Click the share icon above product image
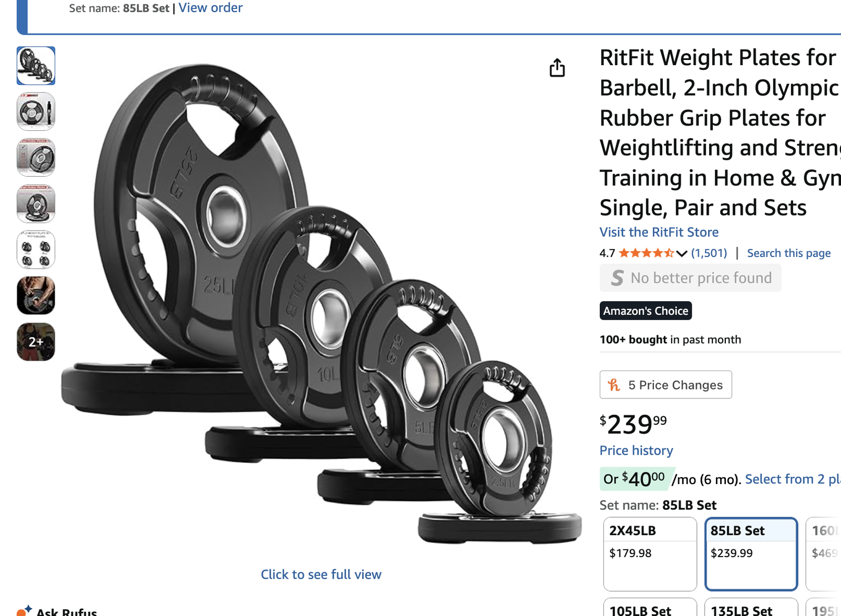841x616 pixels. pos(557,68)
